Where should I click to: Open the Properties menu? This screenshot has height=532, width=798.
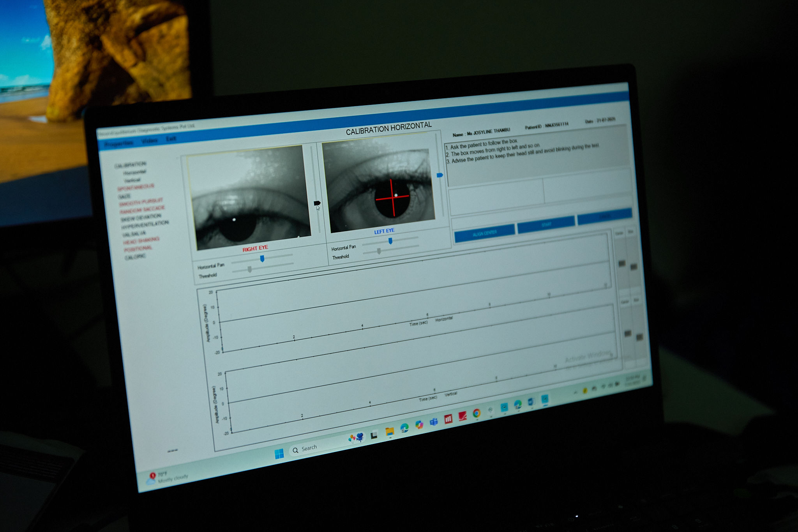(119, 143)
